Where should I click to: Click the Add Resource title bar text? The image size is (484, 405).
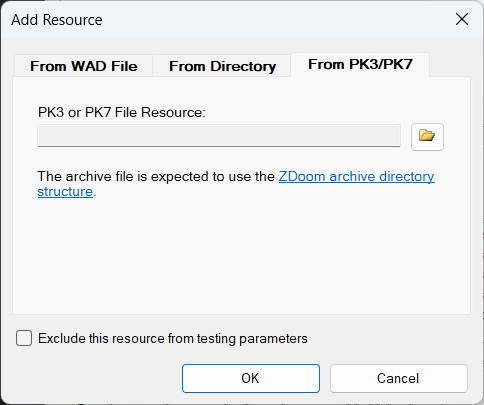(57, 20)
